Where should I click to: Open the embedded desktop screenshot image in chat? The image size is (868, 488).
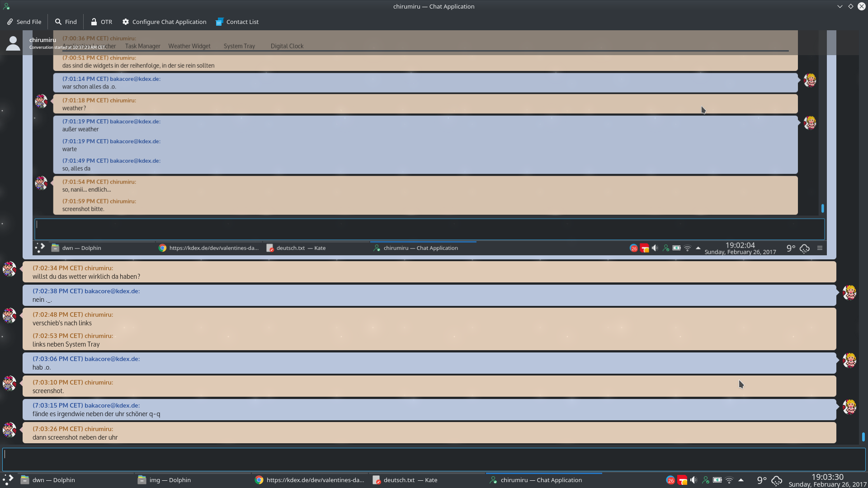429,144
